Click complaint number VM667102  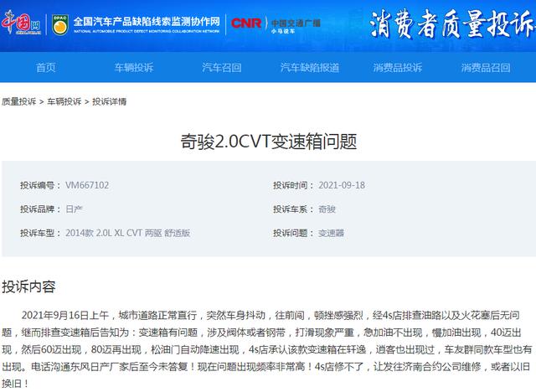pos(87,185)
